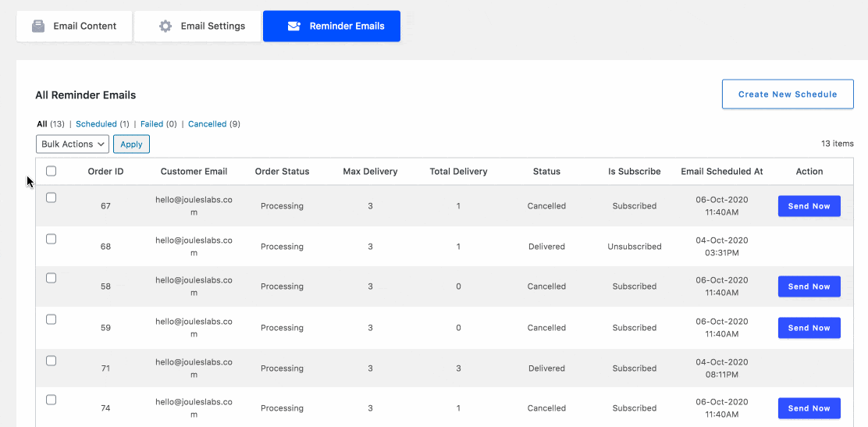Select the checkbox for order 68

pos(52,239)
